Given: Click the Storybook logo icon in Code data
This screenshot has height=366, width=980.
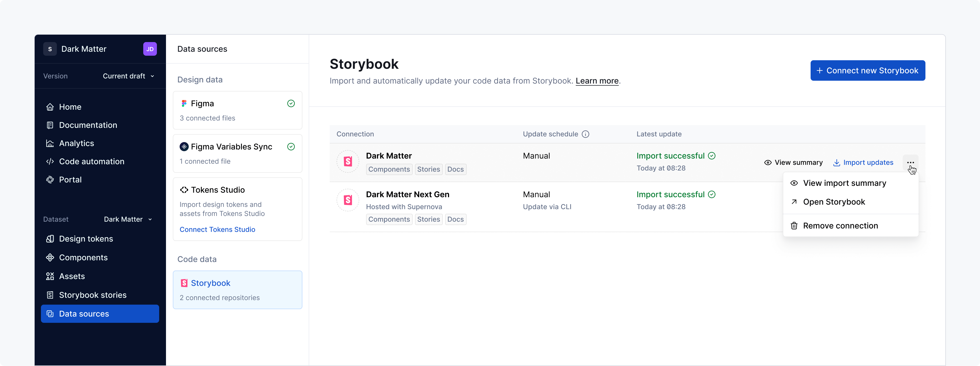Looking at the screenshot, I should pyautogui.click(x=184, y=283).
